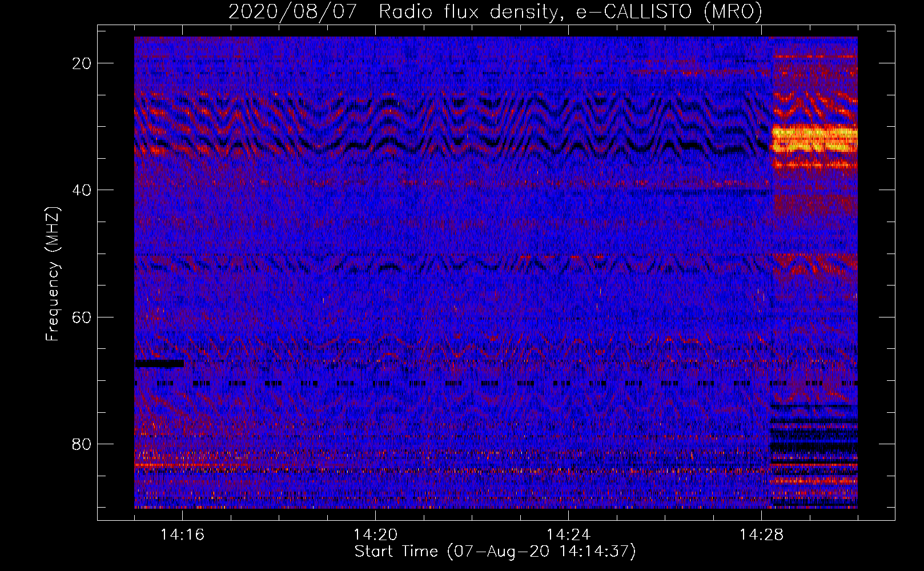Click the 40 frequency tick label

tap(82, 190)
